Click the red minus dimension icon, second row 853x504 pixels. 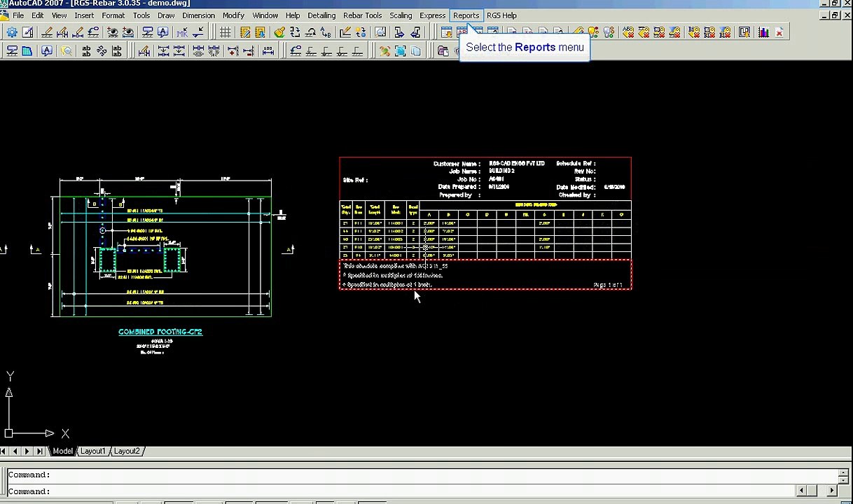click(x=248, y=50)
